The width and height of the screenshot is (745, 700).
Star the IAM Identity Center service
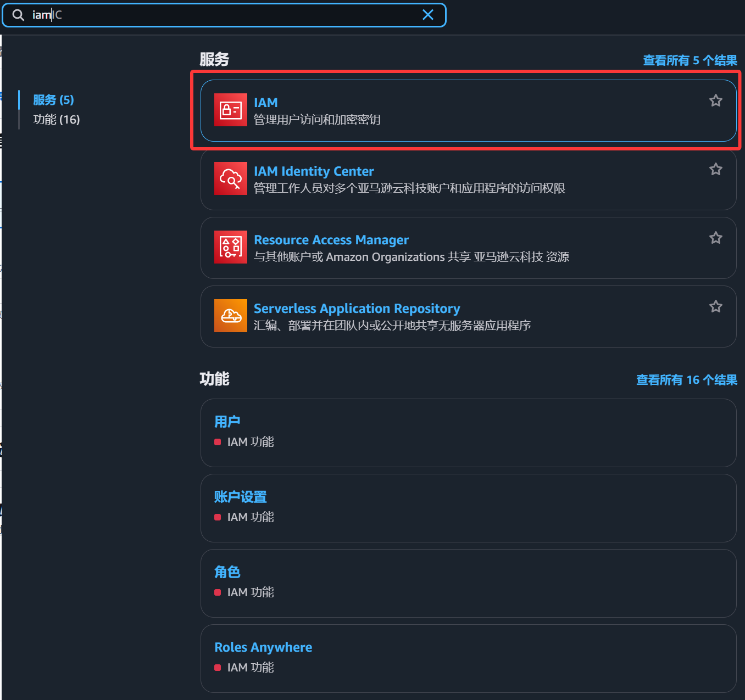(715, 169)
